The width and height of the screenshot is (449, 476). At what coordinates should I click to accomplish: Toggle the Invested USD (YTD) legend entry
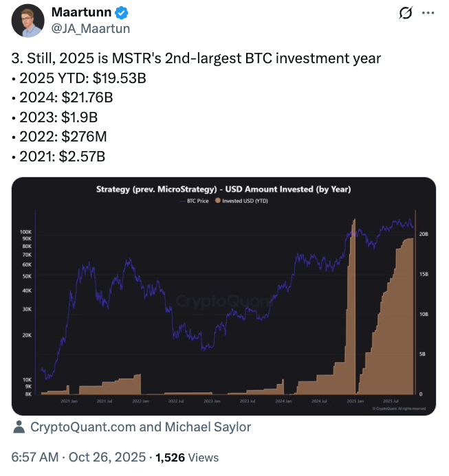(x=244, y=201)
